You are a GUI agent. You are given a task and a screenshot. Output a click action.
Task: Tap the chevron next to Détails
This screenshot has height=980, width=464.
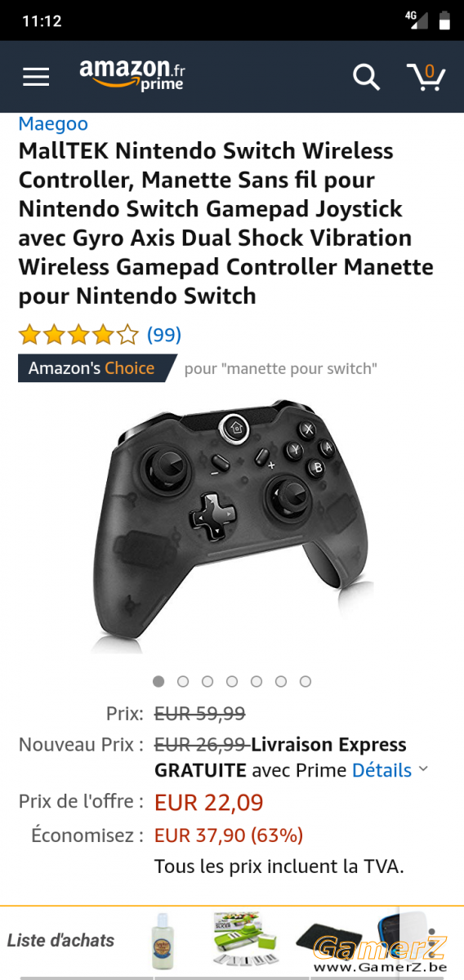[x=423, y=769]
